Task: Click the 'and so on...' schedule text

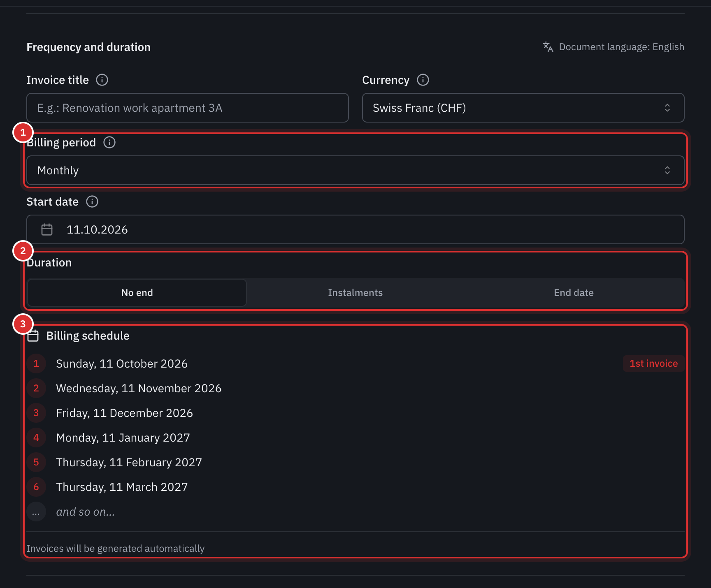Action: coord(86,512)
